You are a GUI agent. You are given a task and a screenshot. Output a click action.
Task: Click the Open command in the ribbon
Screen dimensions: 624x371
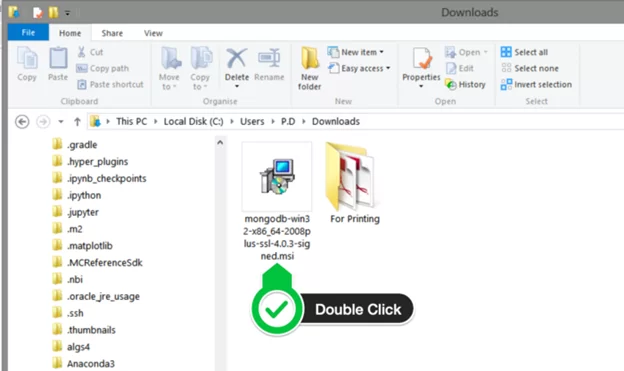(466, 52)
